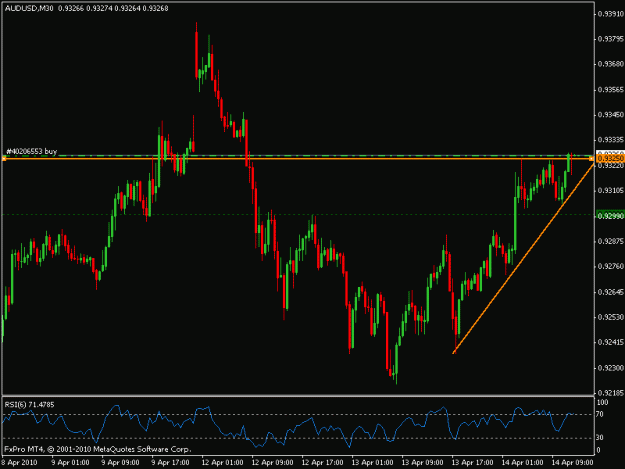The width and height of the screenshot is (625, 469).
Task: Click the tall green candle near 14 Apr 01:00
Action: point(515,224)
